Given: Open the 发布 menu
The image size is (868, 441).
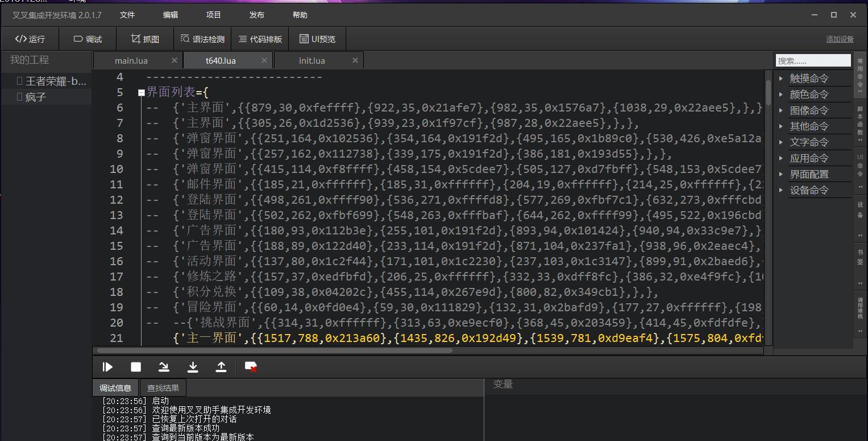Looking at the screenshot, I should click(257, 15).
